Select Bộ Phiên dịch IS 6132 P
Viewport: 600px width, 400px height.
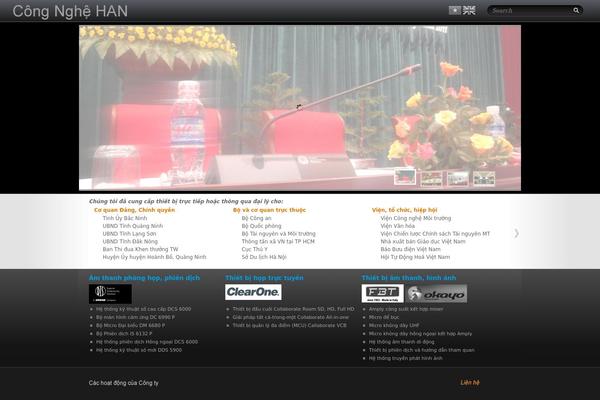pyautogui.click(x=124, y=334)
